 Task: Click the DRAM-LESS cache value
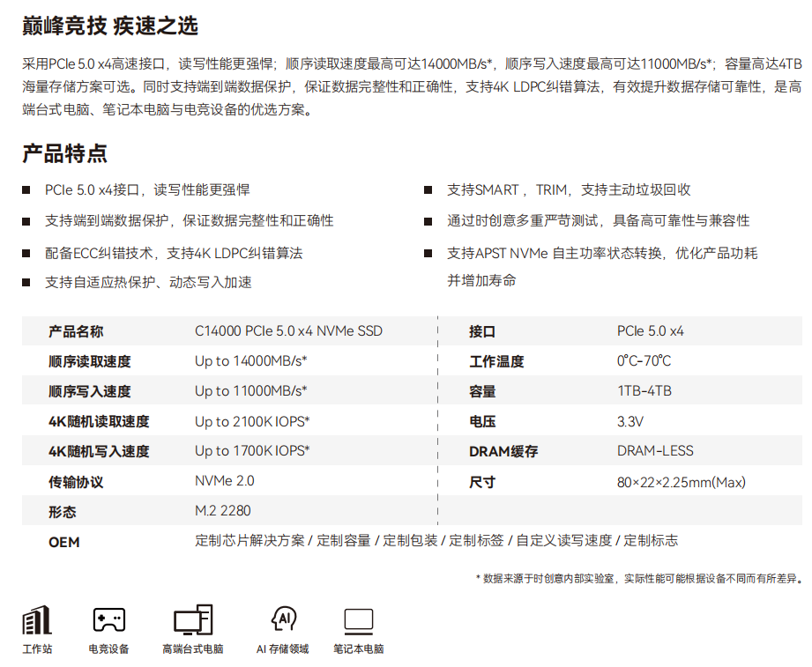point(655,451)
